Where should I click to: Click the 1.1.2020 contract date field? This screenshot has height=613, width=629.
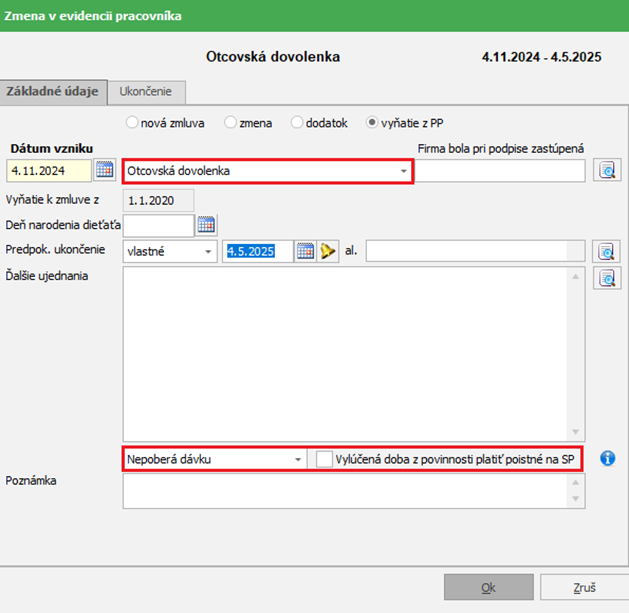pyautogui.click(x=158, y=201)
